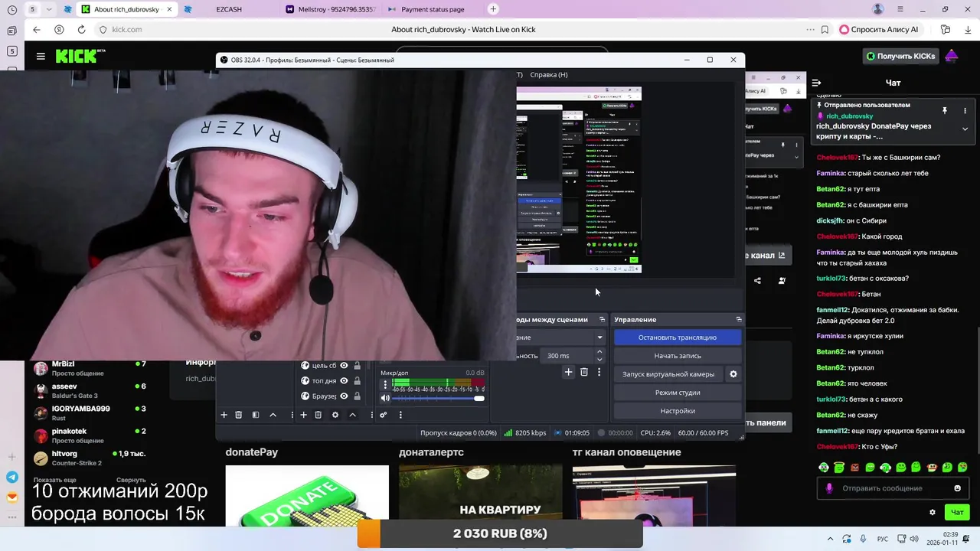Unpin the pinned chat message pin icon
980x551 pixels.
(x=945, y=111)
